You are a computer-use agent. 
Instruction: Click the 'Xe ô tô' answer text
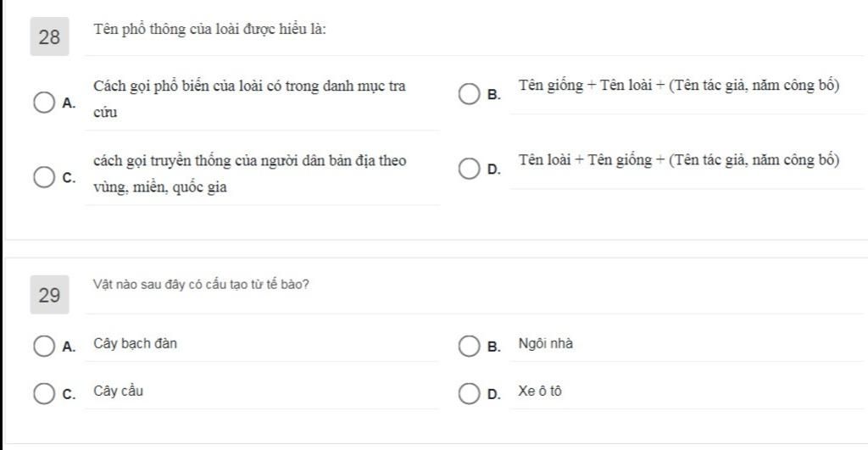(540, 392)
